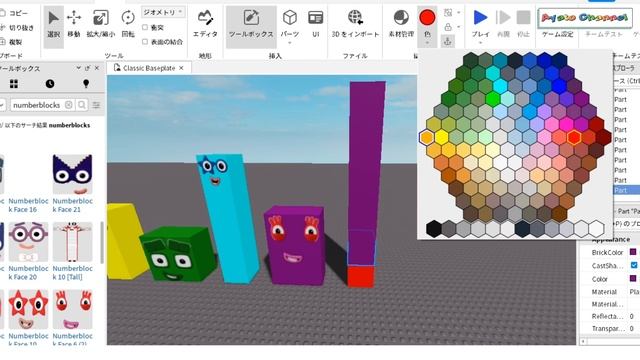The width and height of the screenshot is (640, 360).
Task: Open the terrain エディタ tool
Action: (205, 24)
